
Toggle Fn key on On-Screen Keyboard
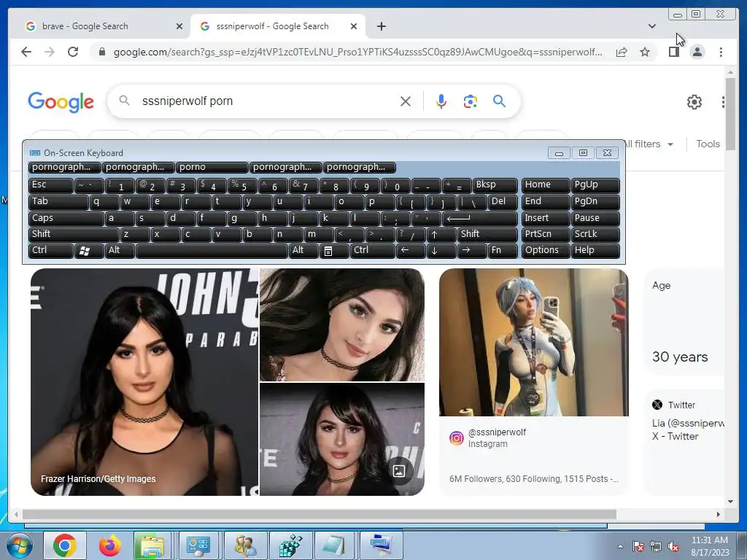503,251
